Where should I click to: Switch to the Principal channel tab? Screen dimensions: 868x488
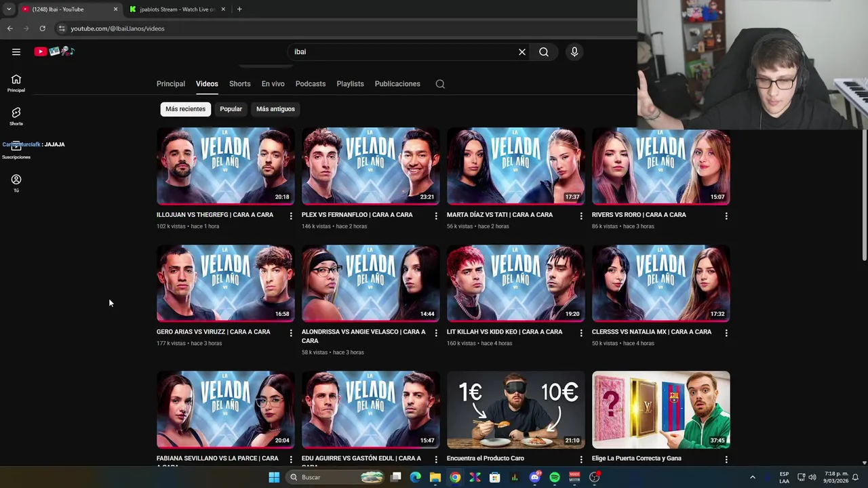click(x=171, y=84)
